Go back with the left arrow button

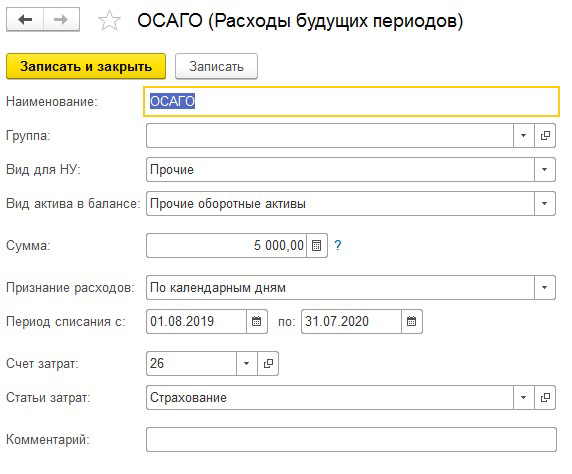point(25,19)
